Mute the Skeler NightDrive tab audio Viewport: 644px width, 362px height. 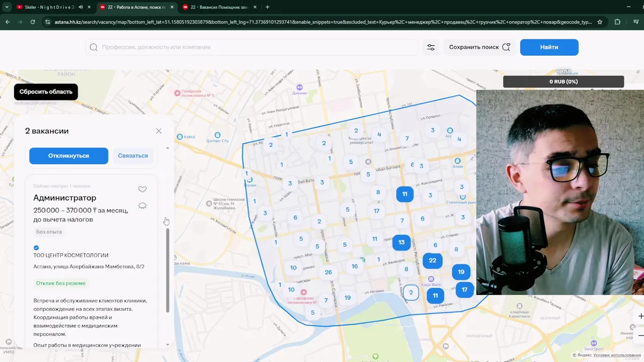click(80, 7)
